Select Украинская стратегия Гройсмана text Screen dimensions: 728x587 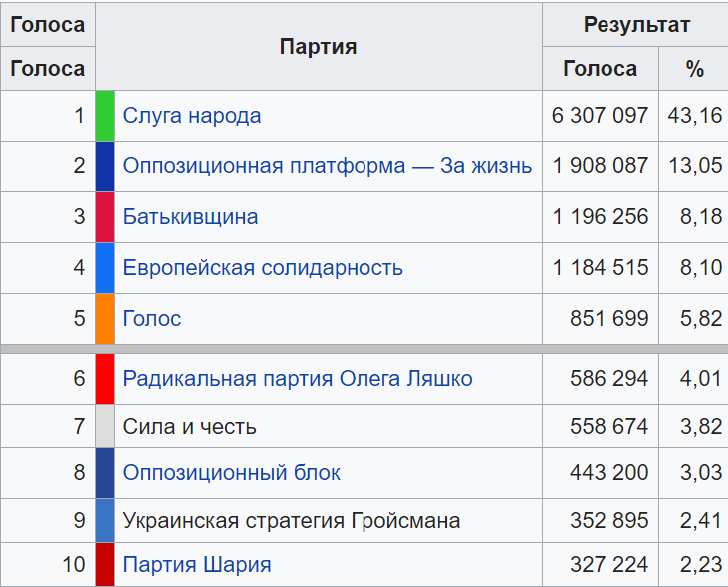292,520
